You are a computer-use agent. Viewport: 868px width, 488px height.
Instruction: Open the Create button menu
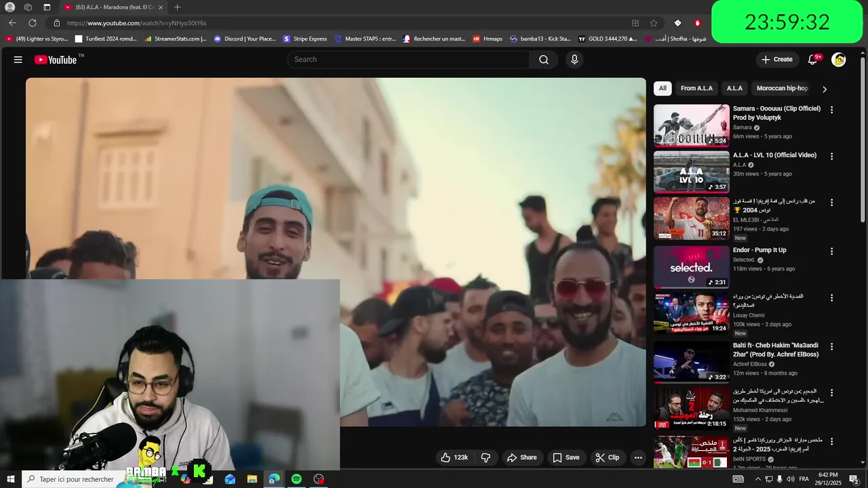click(x=777, y=60)
